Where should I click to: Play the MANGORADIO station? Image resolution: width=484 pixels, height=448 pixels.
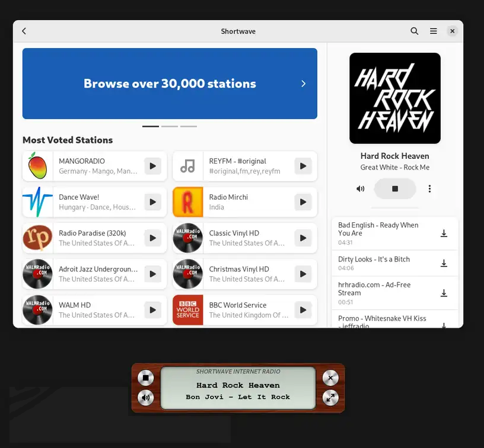[152, 166]
